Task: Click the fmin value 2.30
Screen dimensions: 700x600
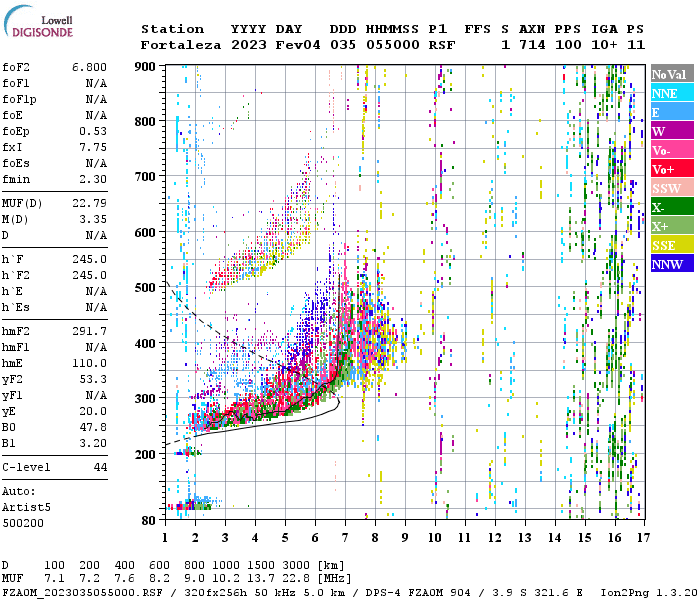Action: click(x=93, y=179)
